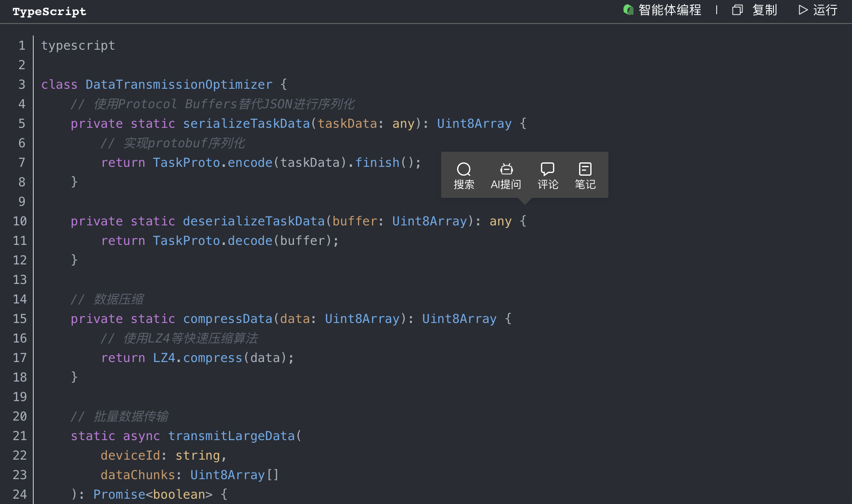
Task: Click the search magnifier icon in popup
Action: point(464,169)
